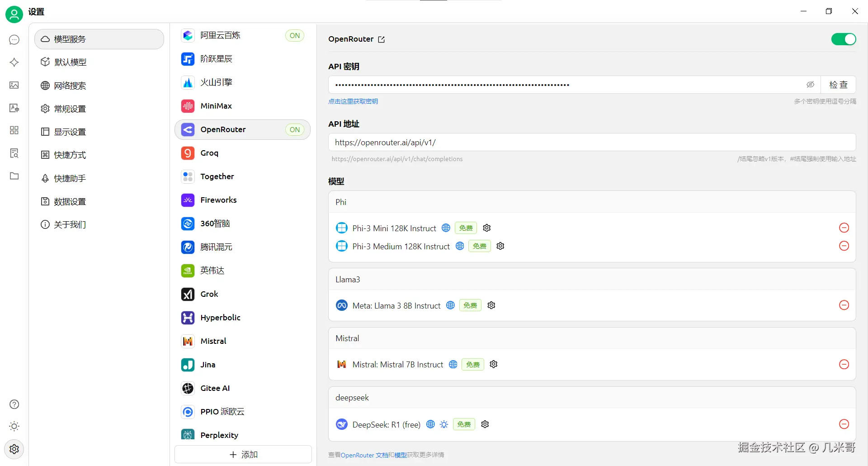Select the PPIO 派欧云 provider
868x466 pixels.
(x=243, y=412)
